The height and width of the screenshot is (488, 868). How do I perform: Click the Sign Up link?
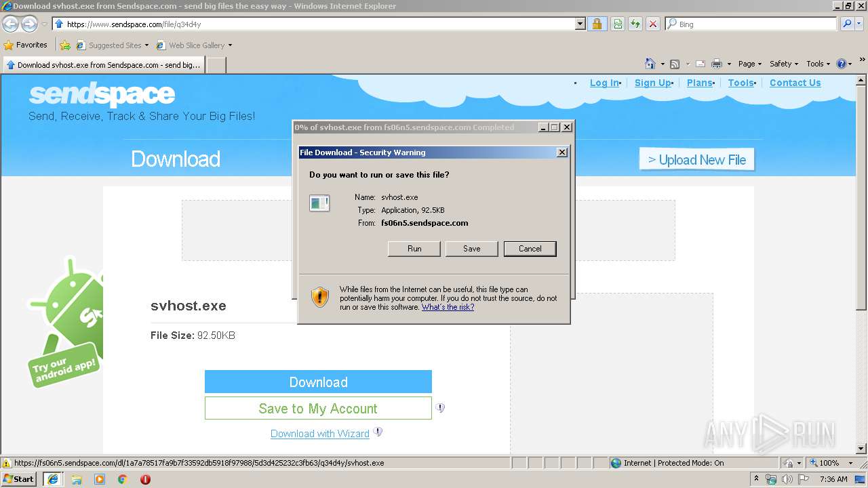pyautogui.click(x=653, y=83)
